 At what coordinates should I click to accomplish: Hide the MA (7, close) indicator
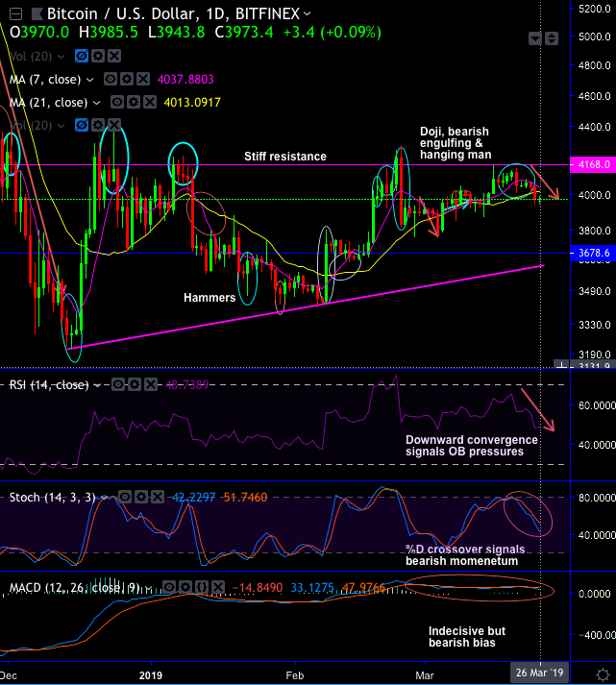coord(111,79)
